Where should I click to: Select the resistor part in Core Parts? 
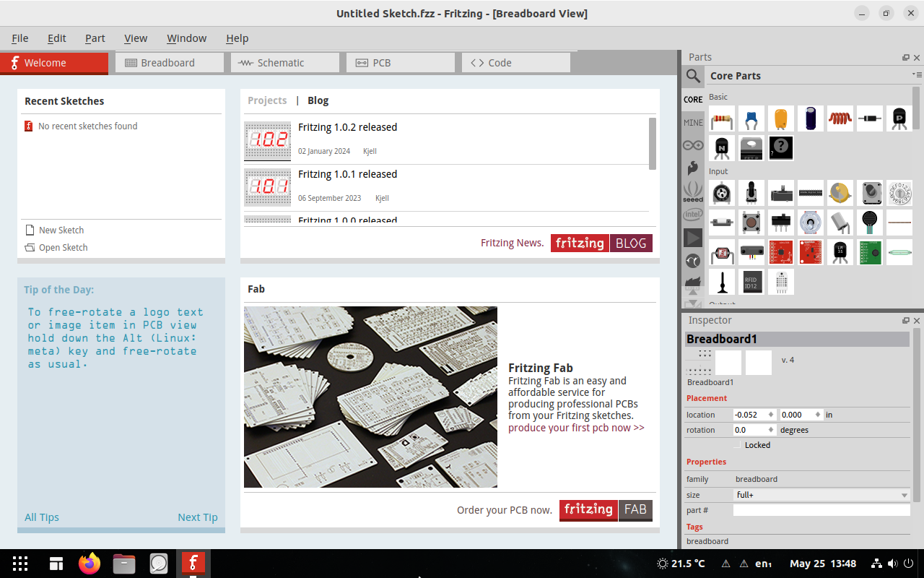pyautogui.click(x=721, y=118)
